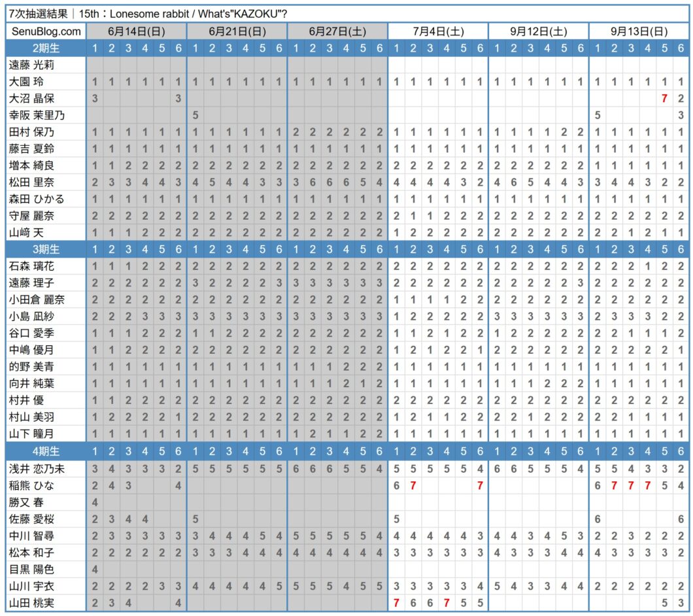Select the 目黒 陽色 name cell
The width and height of the screenshot is (693, 616).
pyautogui.click(x=46, y=569)
